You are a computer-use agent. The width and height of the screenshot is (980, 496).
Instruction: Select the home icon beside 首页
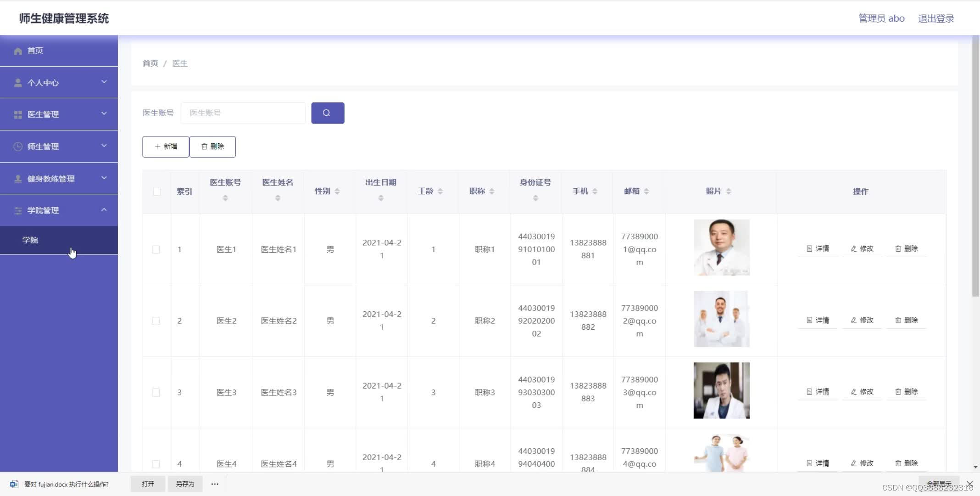[17, 51]
